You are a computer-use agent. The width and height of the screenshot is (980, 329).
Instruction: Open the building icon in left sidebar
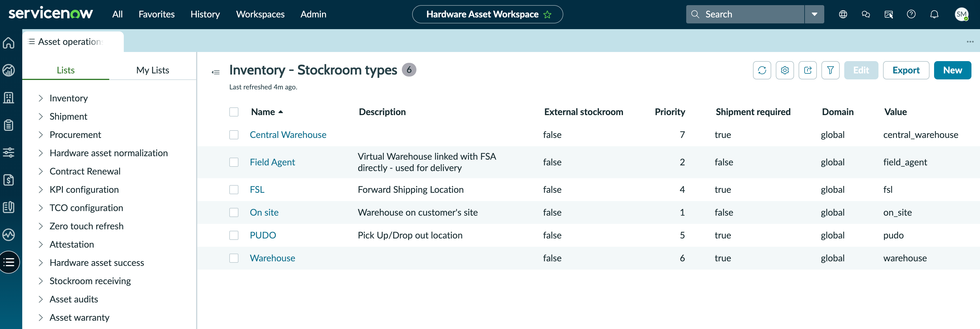tap(9, 98)
